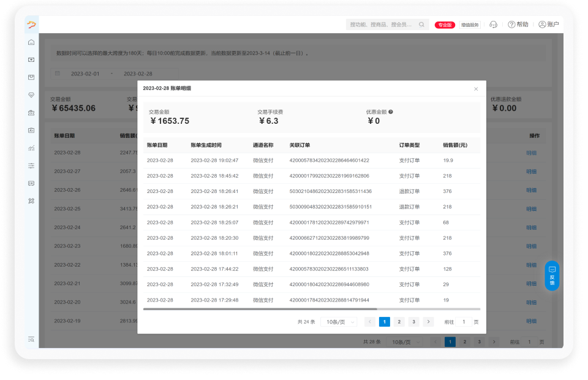The width and height of the screenshot is (588, 380).
Task: Open the statistics chart icon in the sidebar
Action: pyautogui.click(x=31, y=148)
